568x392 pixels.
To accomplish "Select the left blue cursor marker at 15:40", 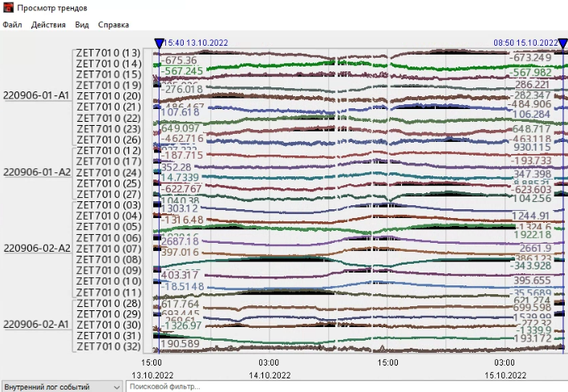I will (159, 42).
